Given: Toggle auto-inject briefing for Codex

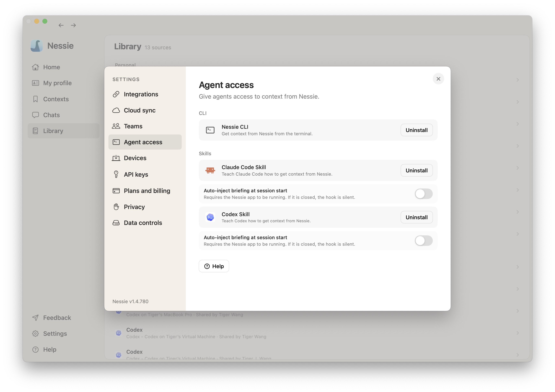Looking at the screenshot, I should click(x=424, y=241).
